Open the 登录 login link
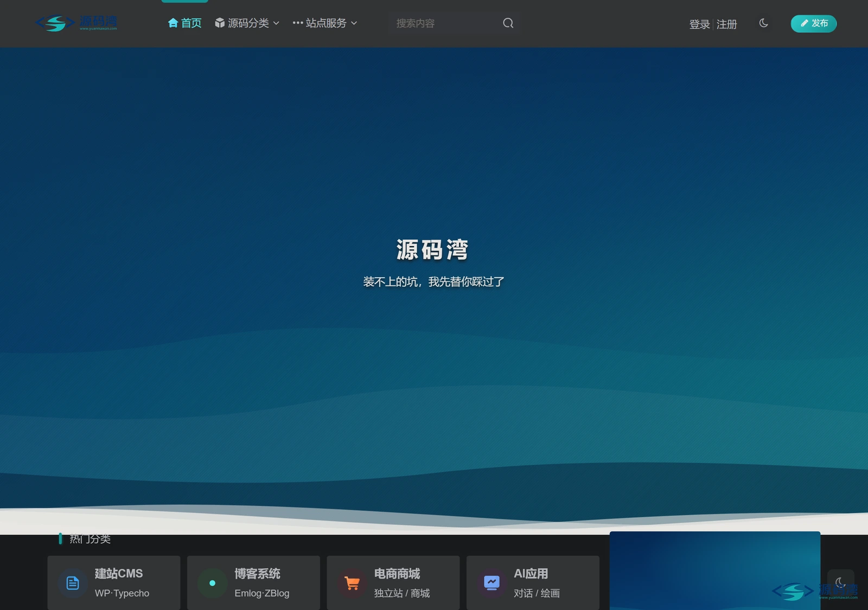 click(x=699, y=24)
